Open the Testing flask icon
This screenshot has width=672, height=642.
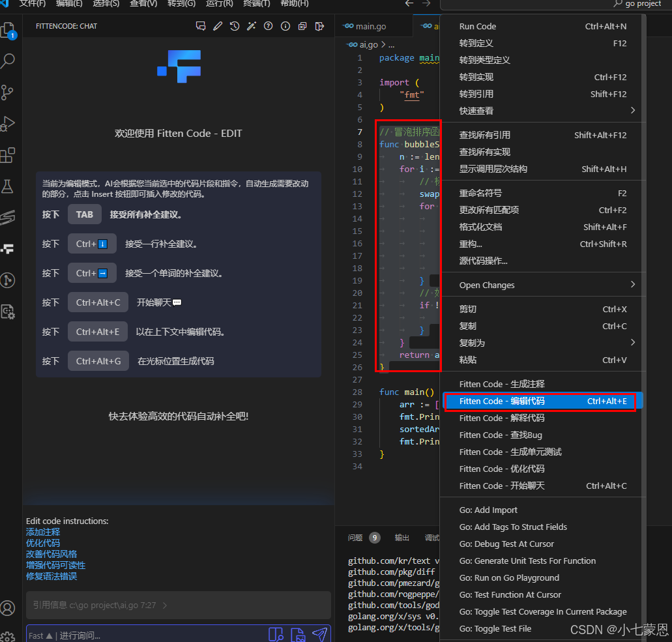(8, 186)
